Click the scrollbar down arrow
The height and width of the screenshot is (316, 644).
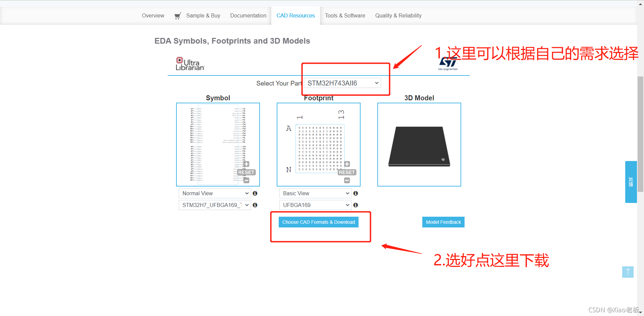point(640,313)
